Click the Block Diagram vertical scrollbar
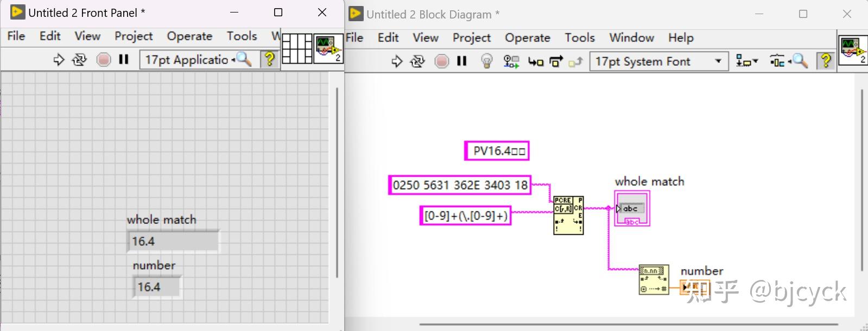The height and width of the screenshot is (331, 868). [x=862, y=179]
